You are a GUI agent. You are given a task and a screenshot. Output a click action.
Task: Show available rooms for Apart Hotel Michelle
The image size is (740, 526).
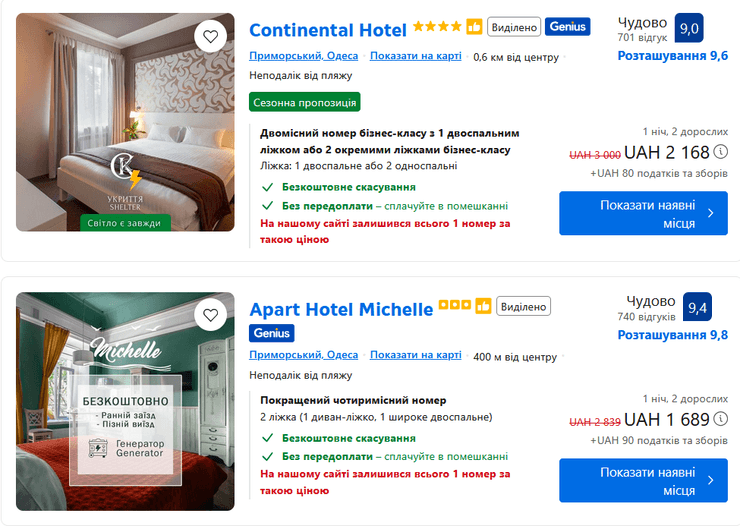643,481
